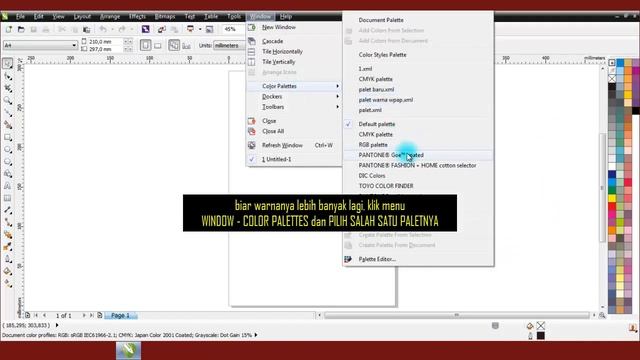Pick the No Color X swatch

point(612,79)
